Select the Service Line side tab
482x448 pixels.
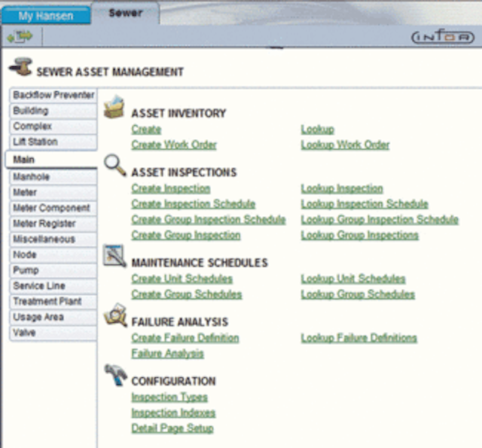53,286
